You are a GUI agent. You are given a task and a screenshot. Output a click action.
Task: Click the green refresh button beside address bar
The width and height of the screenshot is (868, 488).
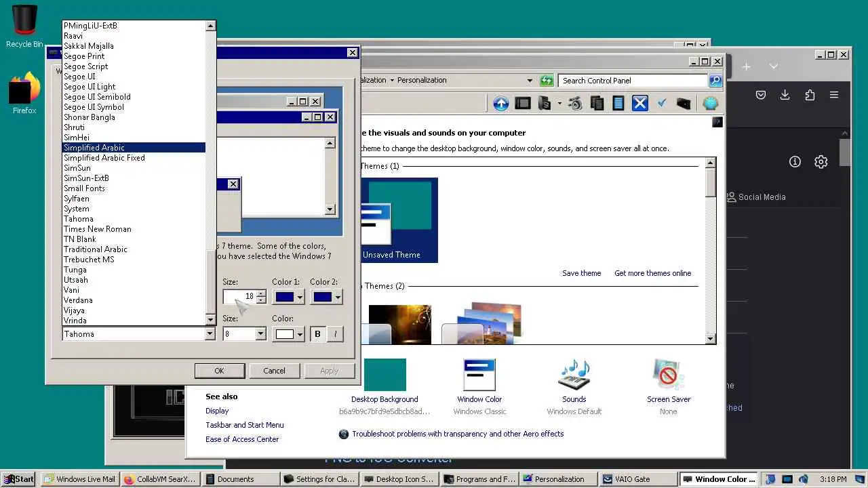point(547,80)
